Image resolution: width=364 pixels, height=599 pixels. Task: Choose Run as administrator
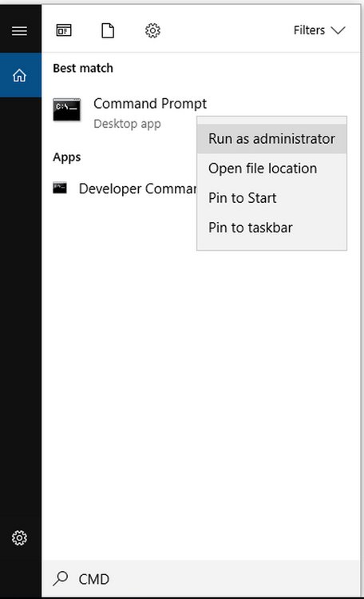point(271,139)
